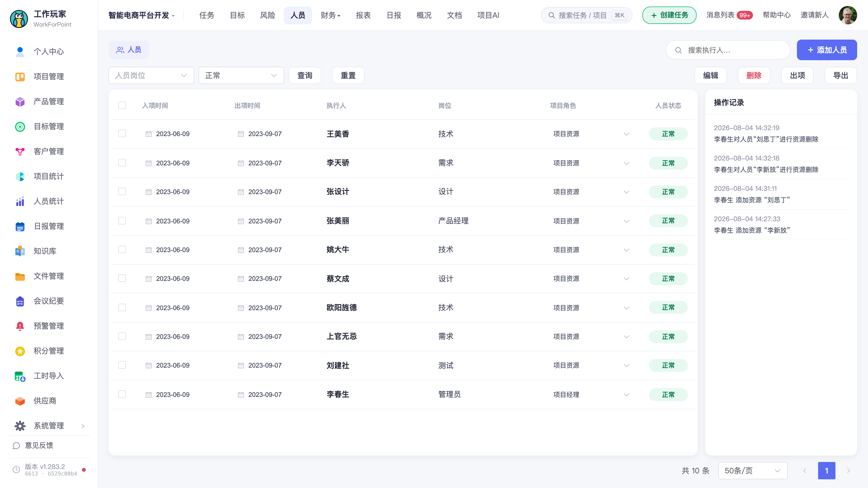The image size is (868, 488).
Task: Click the red 删除 button
Action: pyautogui.click(x=754, y=75)
